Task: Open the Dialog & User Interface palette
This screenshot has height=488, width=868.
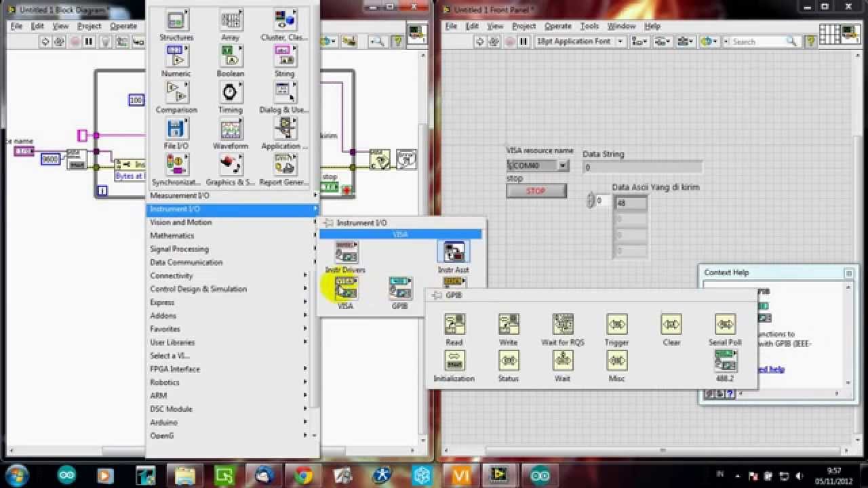Action: 285,91
